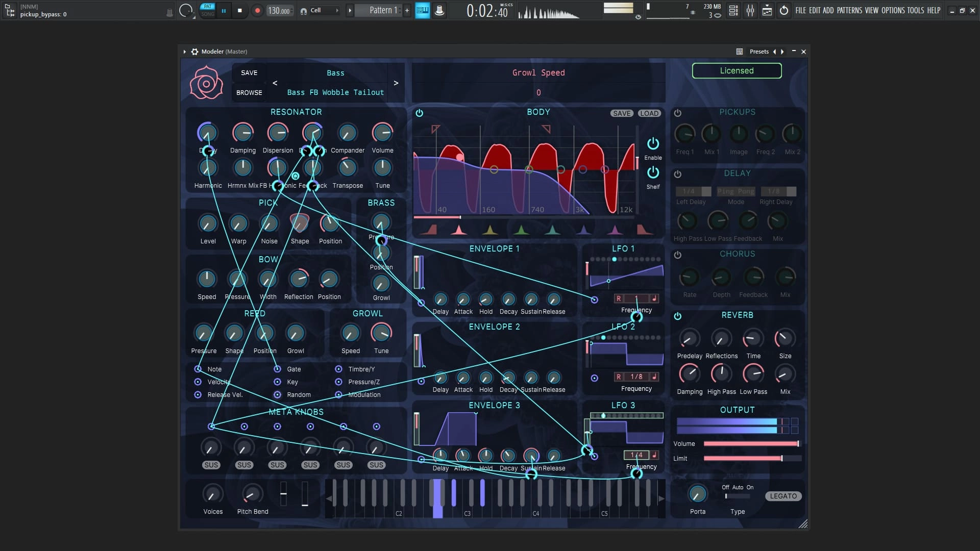This screenshot has width=980, height=551.
Task: Stop playback with the stop button
Action: 239,10
